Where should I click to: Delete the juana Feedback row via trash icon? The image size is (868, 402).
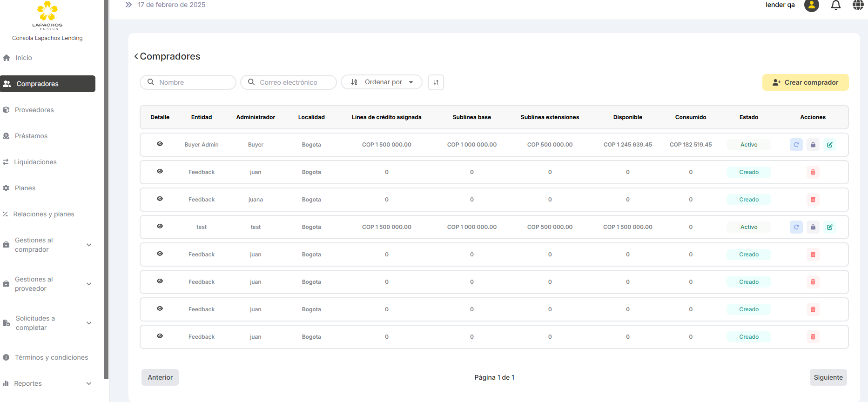[813, 200]
